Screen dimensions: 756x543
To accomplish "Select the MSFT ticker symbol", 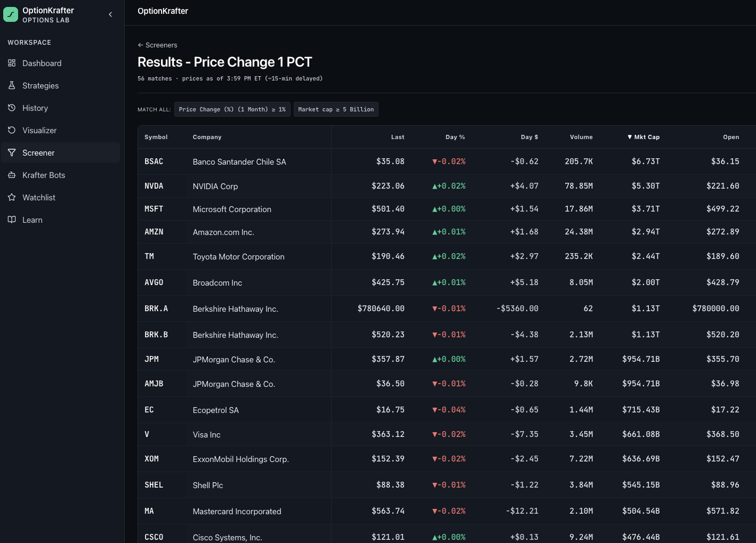I will pos(154,209).
